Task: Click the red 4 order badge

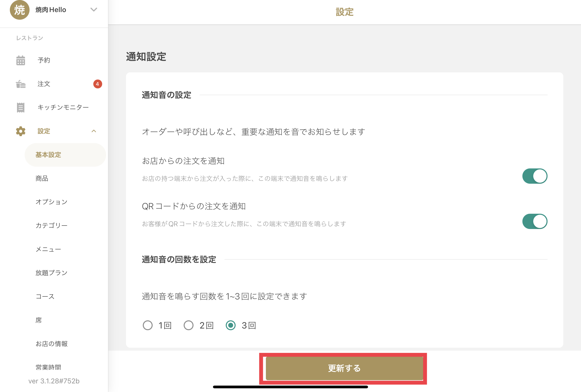Action: point(97,84)
